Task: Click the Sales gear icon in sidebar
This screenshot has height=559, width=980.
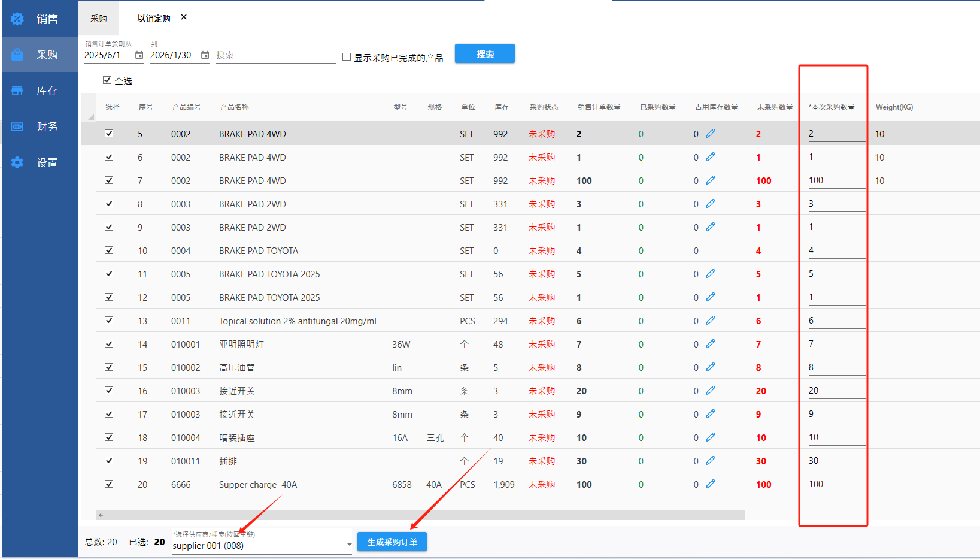Action: pyautogui.click(x=17, y=19)
